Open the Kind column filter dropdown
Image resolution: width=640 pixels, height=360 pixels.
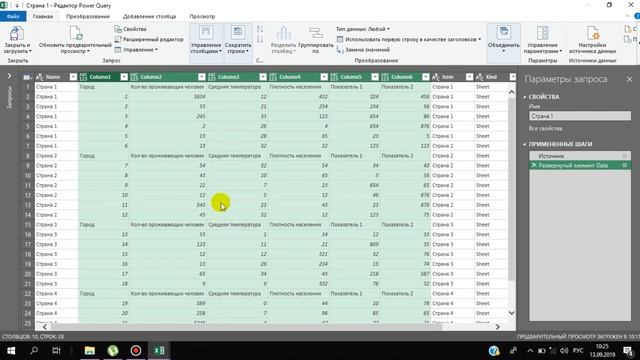513,77
